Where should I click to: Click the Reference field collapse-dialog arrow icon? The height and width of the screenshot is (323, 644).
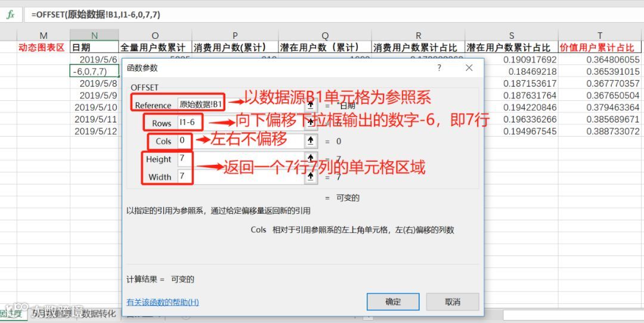click(311, 104)
